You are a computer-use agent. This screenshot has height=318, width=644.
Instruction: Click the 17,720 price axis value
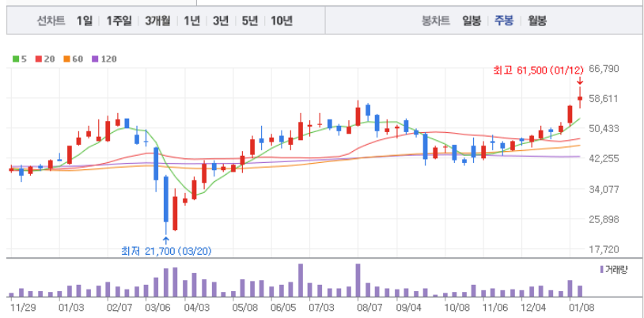(604, 249)
